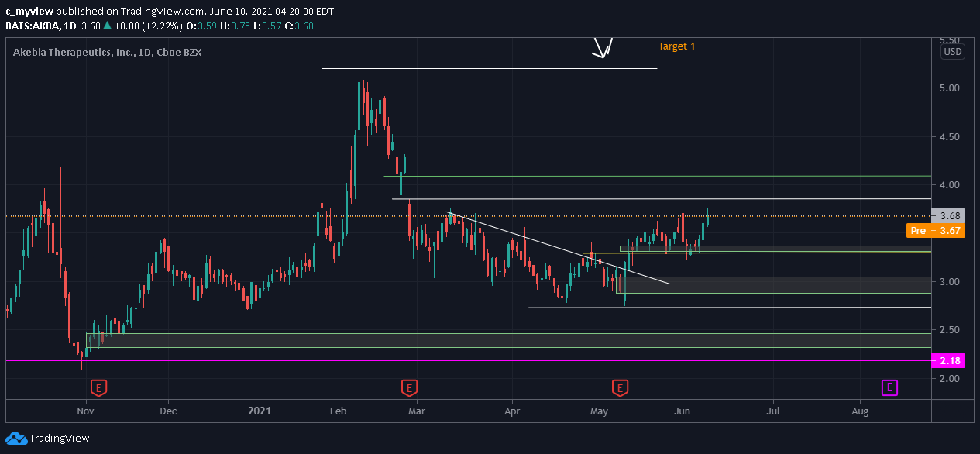Viewport: 980px width, 454px height.
Task: Click the 3.68 current price label
Action: [x=950, y=216]
